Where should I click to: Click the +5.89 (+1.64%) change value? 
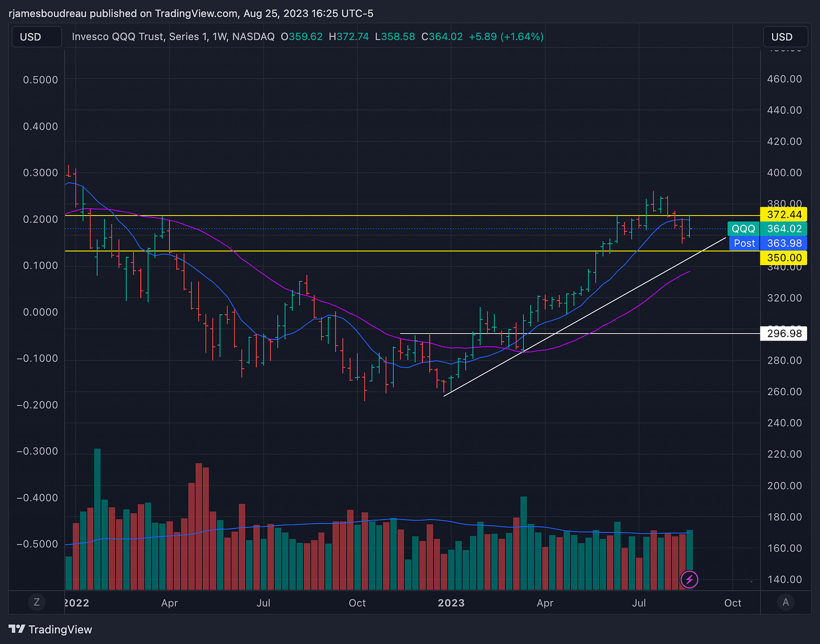[506, 37]
